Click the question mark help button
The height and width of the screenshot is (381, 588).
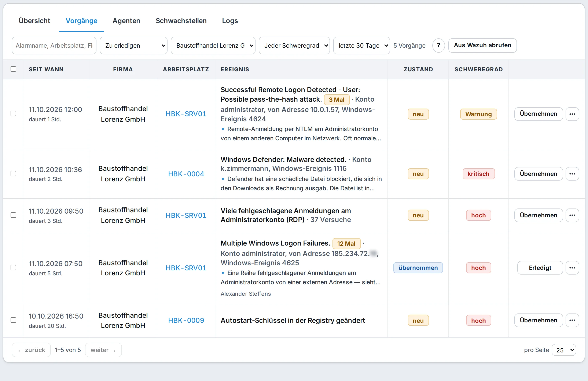point(438,46)
